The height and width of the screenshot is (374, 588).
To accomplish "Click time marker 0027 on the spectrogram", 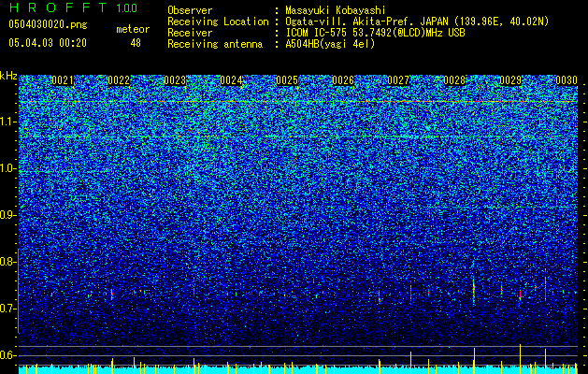I will pos(398,80).
